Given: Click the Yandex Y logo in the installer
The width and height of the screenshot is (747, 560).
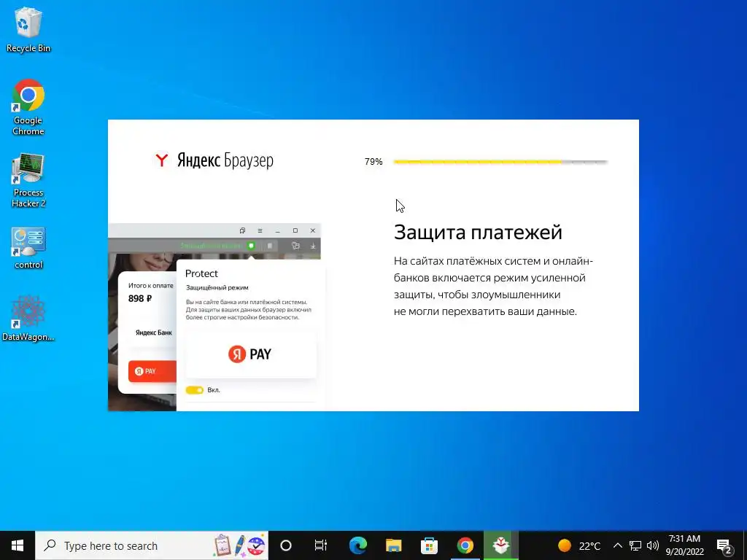Looking at the screenshot, I should [161, 160].
